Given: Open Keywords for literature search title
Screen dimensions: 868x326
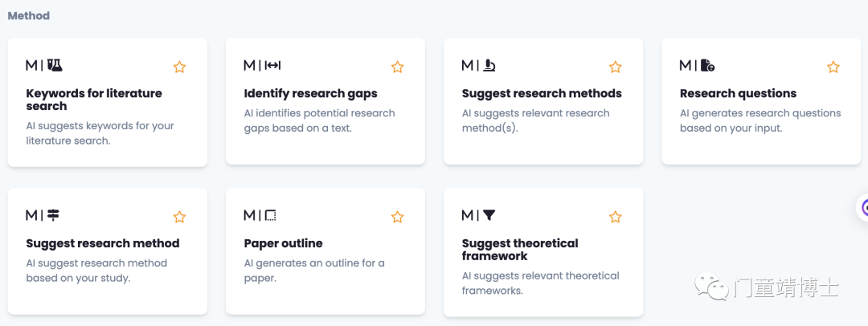Looking at the screenshot, I should pyautogui.click(x=94, y=100).
